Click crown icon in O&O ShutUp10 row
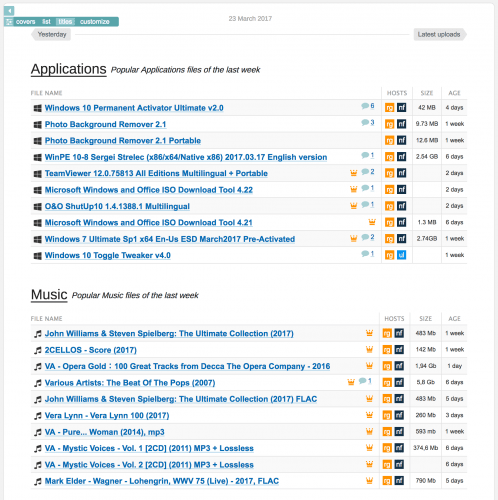Viewport: 498px width, 500px height. pos(354,205)
